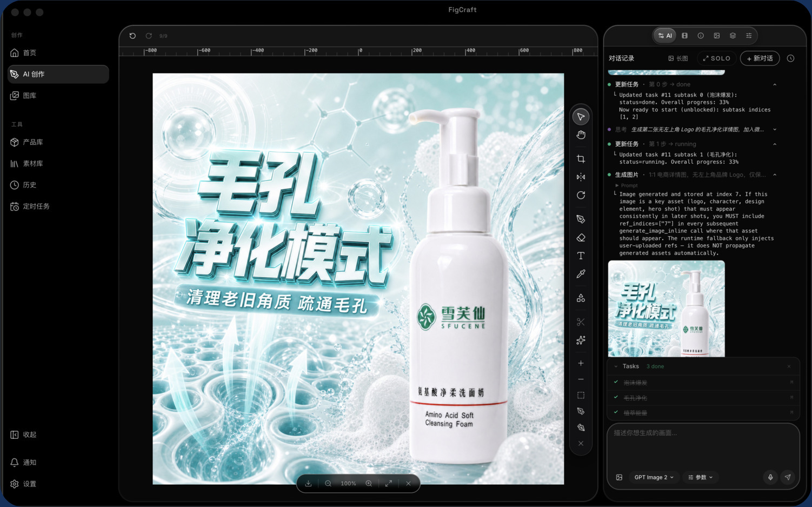This screenshot has width=812, height=507.
Task: Redo the canvas action
Action: click(149, 36)
